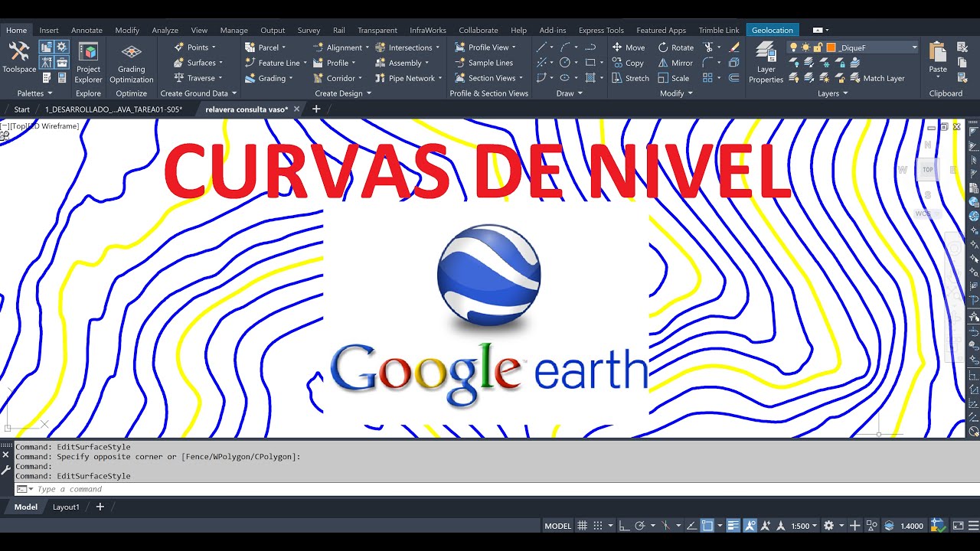Click the Erase tool
This screenshot has width=980, height=551.
tap(734, 47)
